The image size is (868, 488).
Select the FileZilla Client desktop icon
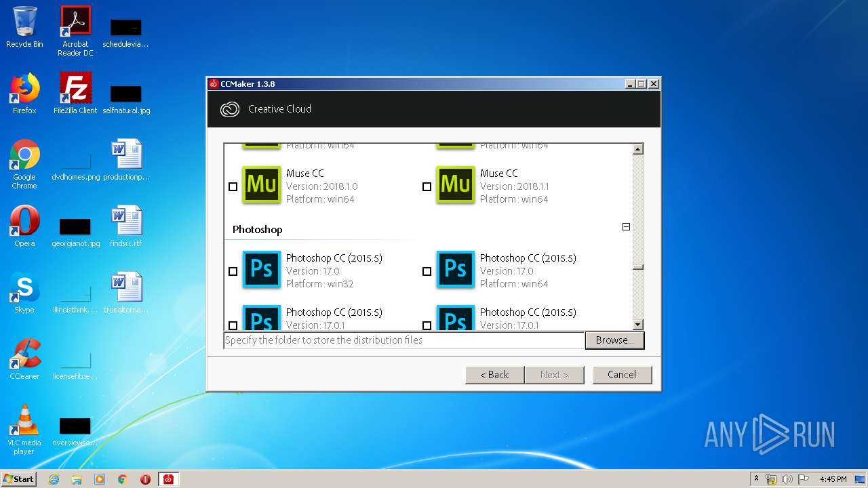tap(75, 94)
